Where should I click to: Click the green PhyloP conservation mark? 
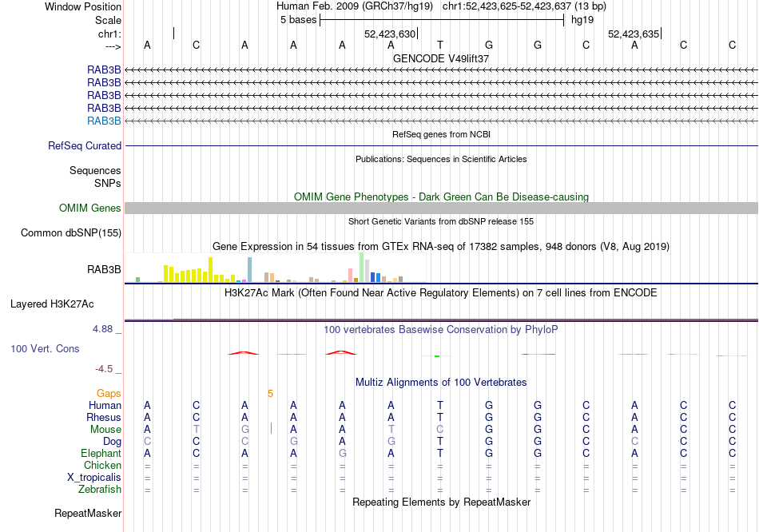click(437, 356)
